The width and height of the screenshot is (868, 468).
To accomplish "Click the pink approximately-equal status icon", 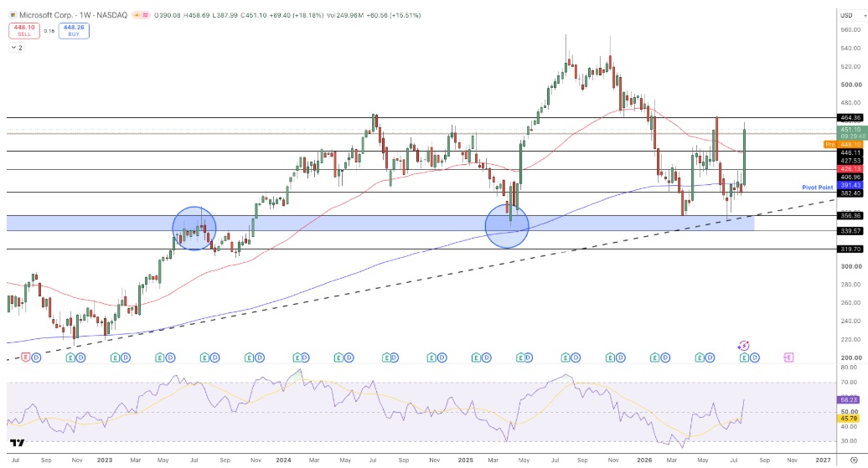I will (146, 15).
